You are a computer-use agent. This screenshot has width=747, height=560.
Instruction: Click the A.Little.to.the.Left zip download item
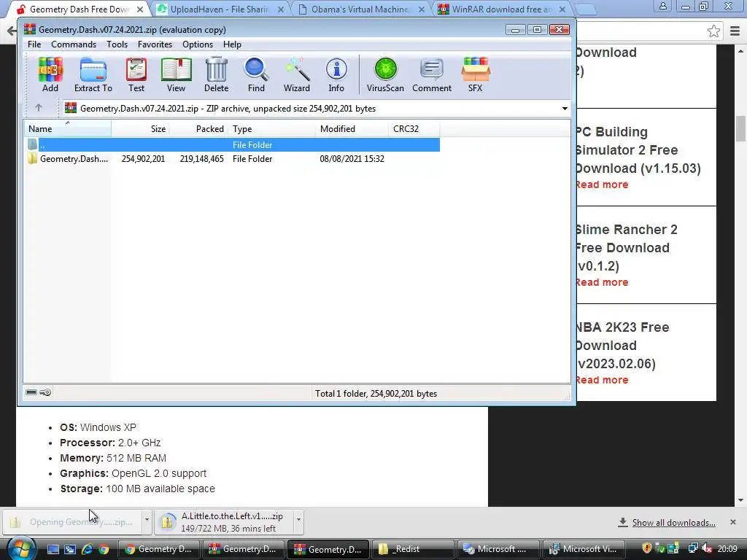coord(224,522)
